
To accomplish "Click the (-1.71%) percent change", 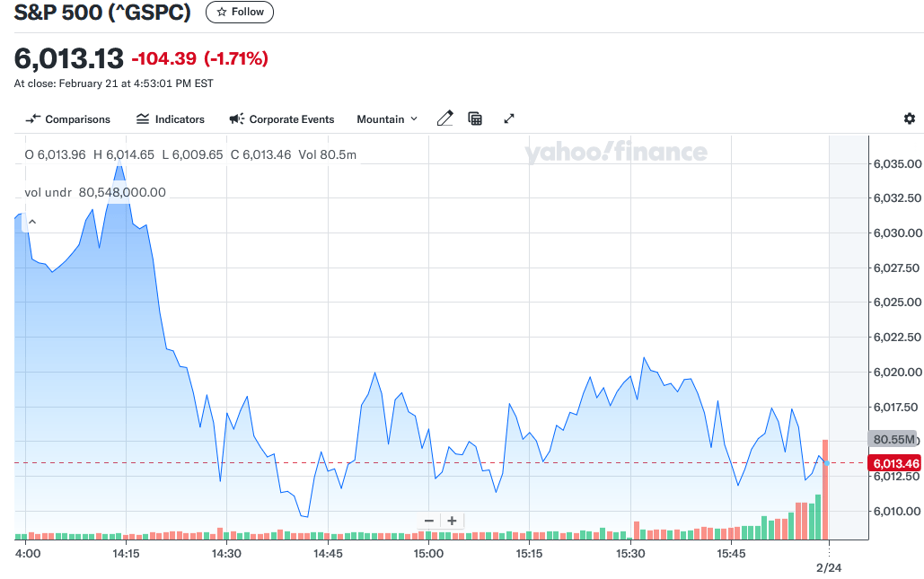I will [235, 58].
